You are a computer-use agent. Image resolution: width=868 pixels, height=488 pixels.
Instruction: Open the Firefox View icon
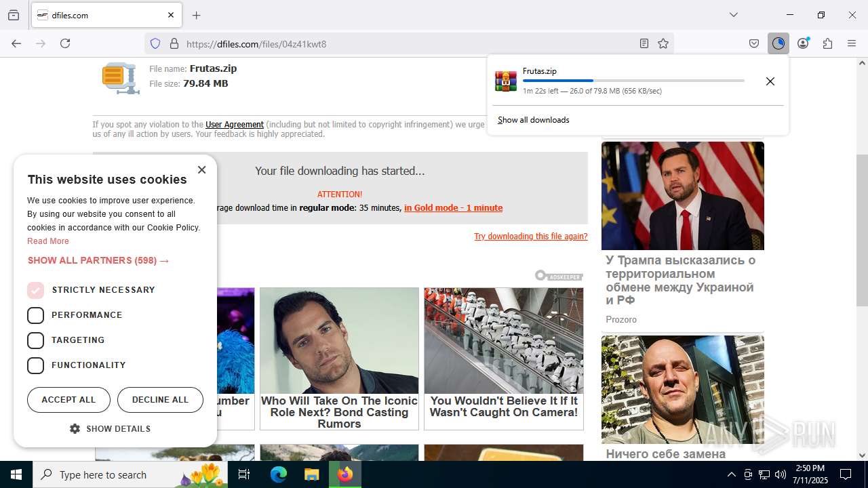(14, 15)
